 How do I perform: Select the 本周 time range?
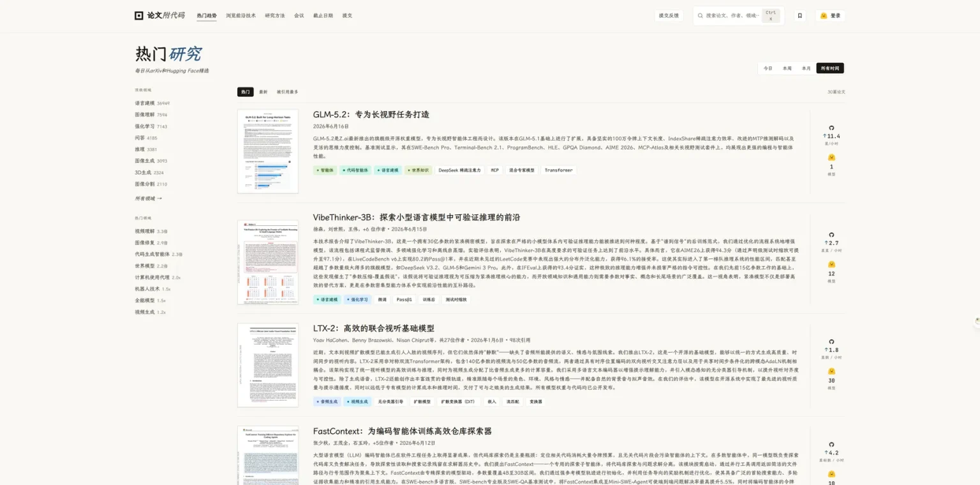click(787, 68)
